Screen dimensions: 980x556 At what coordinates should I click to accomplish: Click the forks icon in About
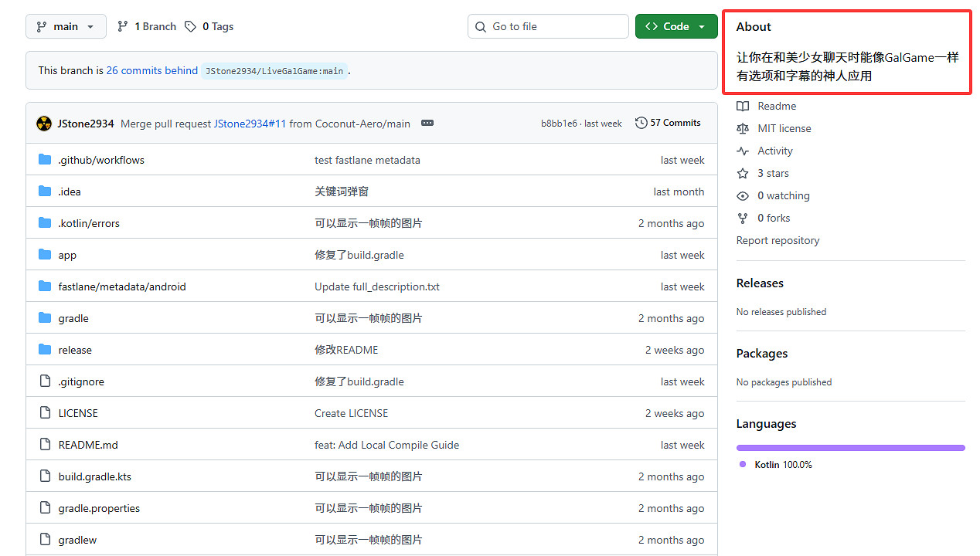coord(743,218)
